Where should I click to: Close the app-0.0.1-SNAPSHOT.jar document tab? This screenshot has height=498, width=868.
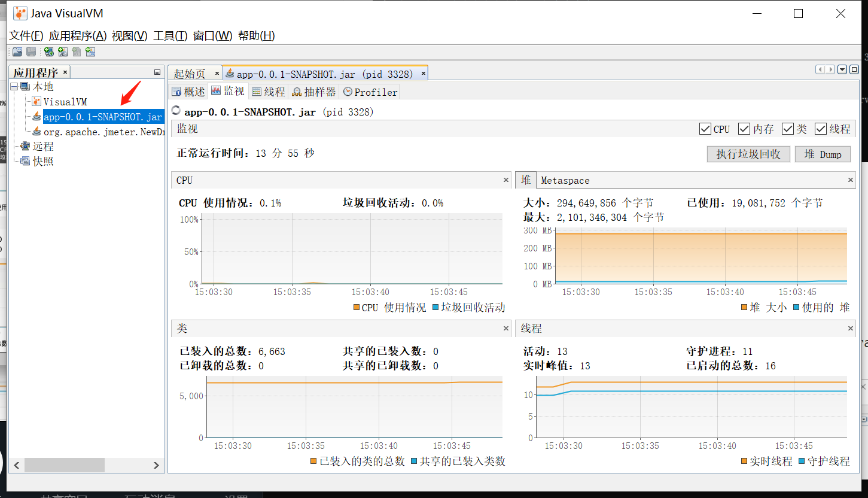[x=424, y=74]
